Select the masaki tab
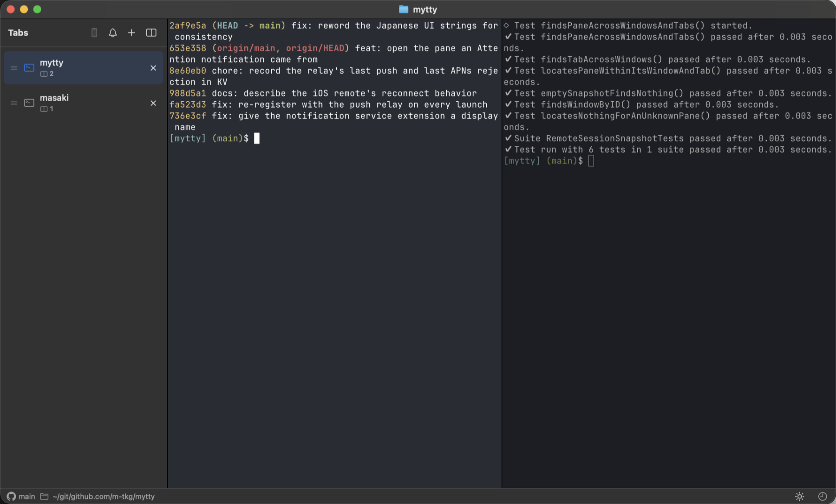The height and width of the screenshot is (504, 836). [84, 103]
